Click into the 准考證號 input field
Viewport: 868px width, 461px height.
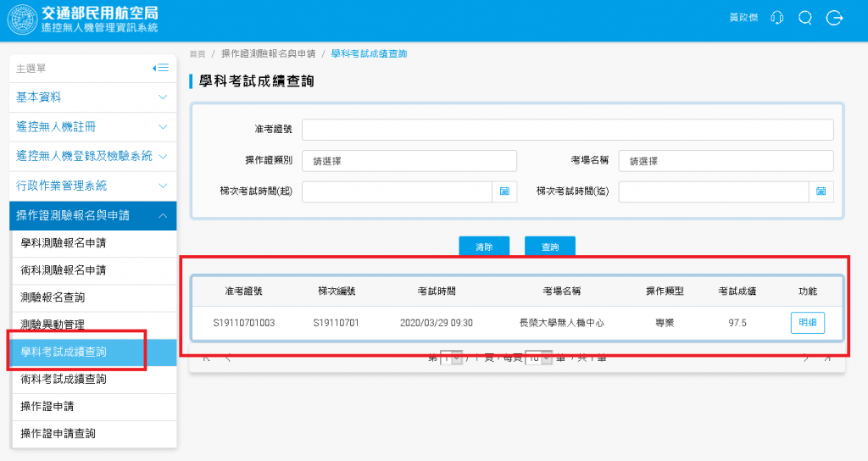(567, 129)
